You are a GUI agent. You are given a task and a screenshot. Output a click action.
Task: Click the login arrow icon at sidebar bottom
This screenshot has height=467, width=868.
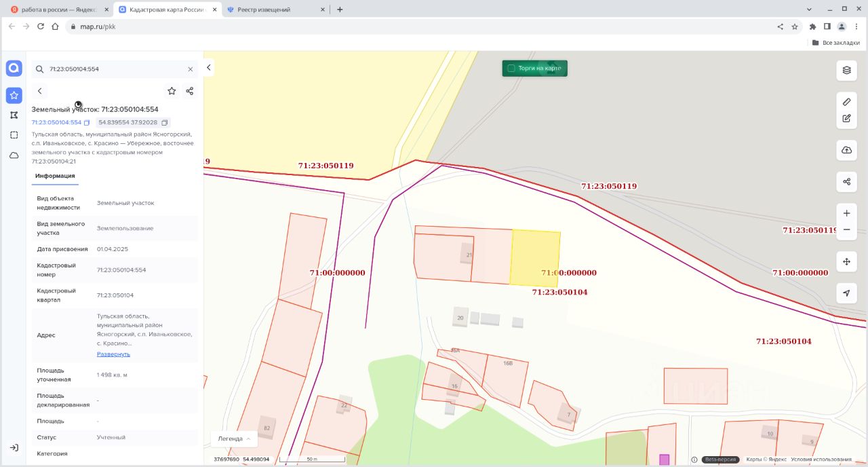tap(14, 447)
